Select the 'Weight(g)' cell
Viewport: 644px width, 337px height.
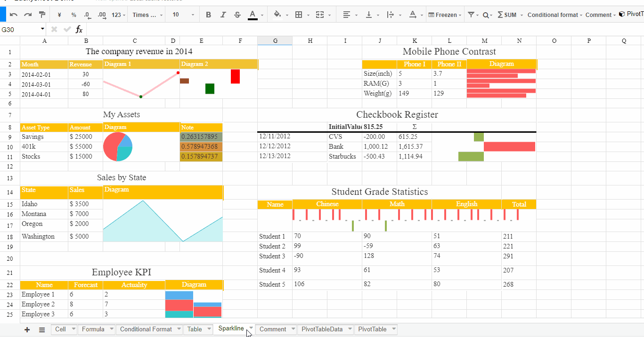pos(379,94)
